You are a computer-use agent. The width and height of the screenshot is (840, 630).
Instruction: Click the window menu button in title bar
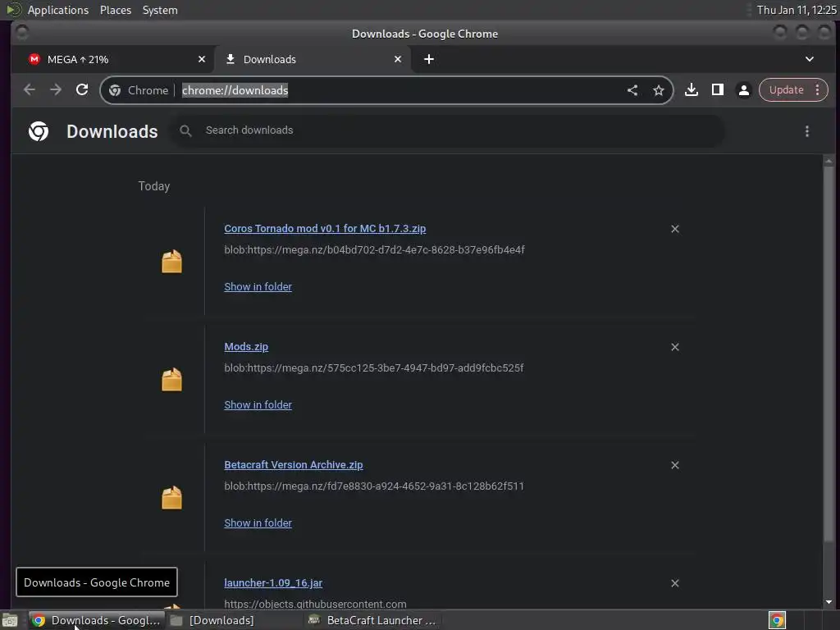point(22,33)
